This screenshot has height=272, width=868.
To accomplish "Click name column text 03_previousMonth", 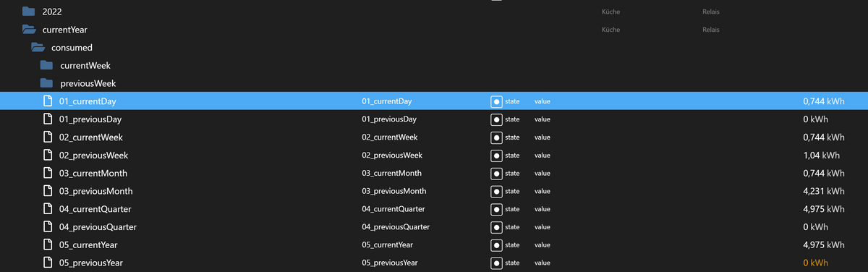I will tap(393, 191).
